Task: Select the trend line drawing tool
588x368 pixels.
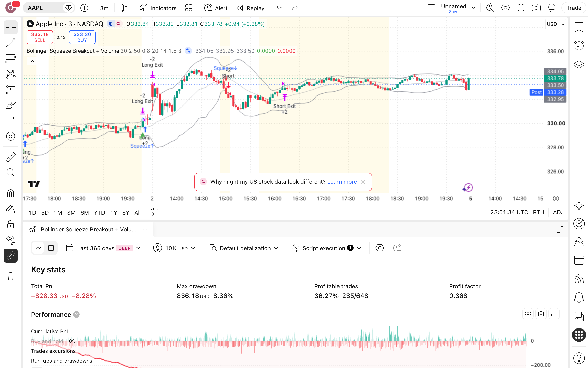Action: pyautogui.click(x=11, y=43)
